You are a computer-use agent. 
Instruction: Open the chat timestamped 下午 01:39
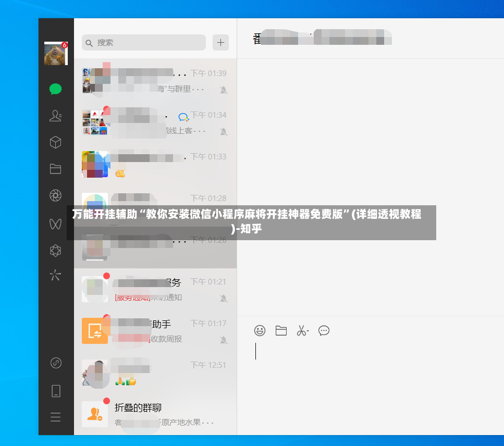pos(155,81)
